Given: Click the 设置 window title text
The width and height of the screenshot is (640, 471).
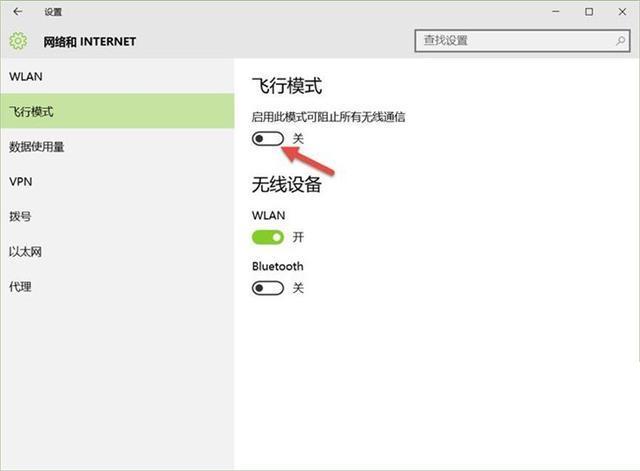Looking at the screenshot, I should 53,12.
